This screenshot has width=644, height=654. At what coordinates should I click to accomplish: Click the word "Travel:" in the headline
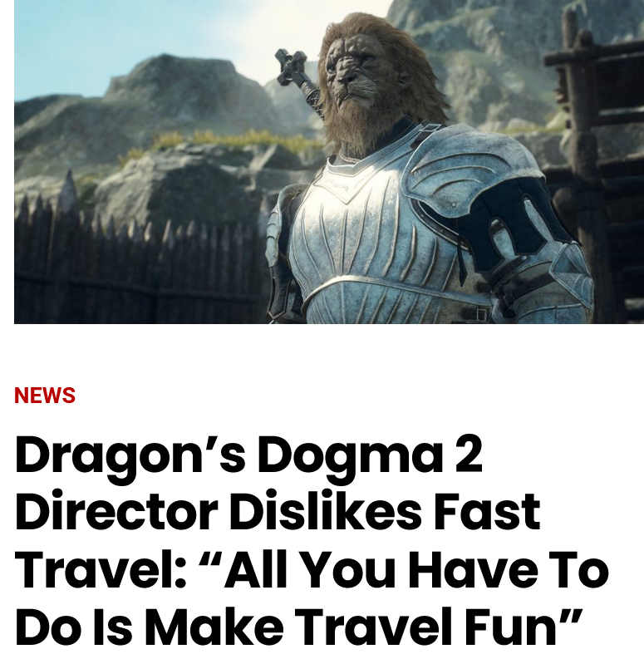100,569
